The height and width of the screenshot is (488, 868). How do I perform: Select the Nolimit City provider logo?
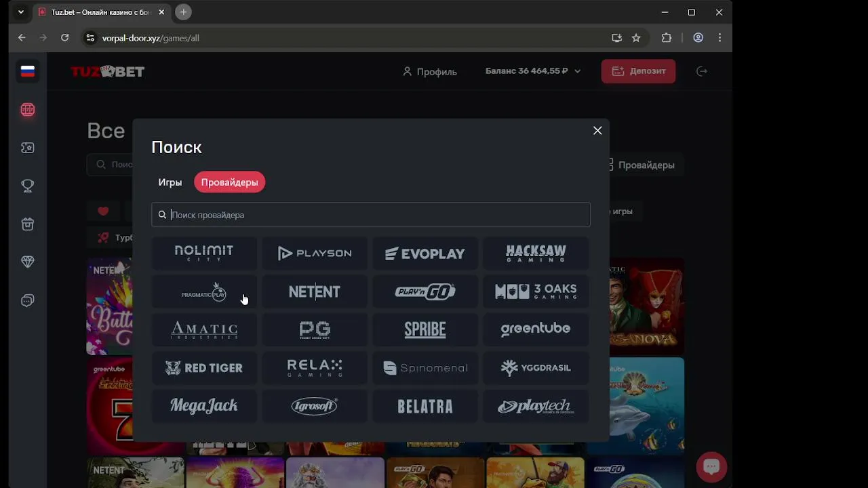(204, 253)
